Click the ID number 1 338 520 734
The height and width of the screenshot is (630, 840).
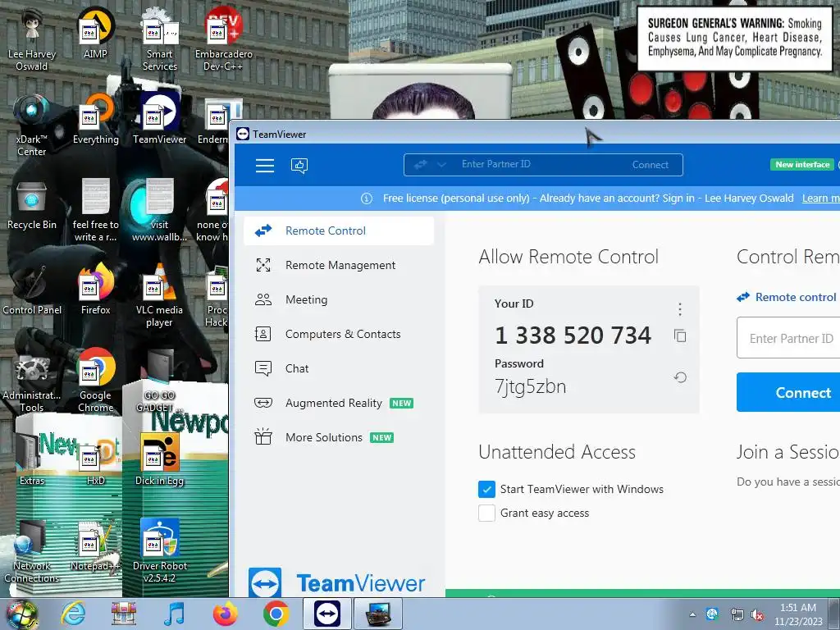(573, 336)
